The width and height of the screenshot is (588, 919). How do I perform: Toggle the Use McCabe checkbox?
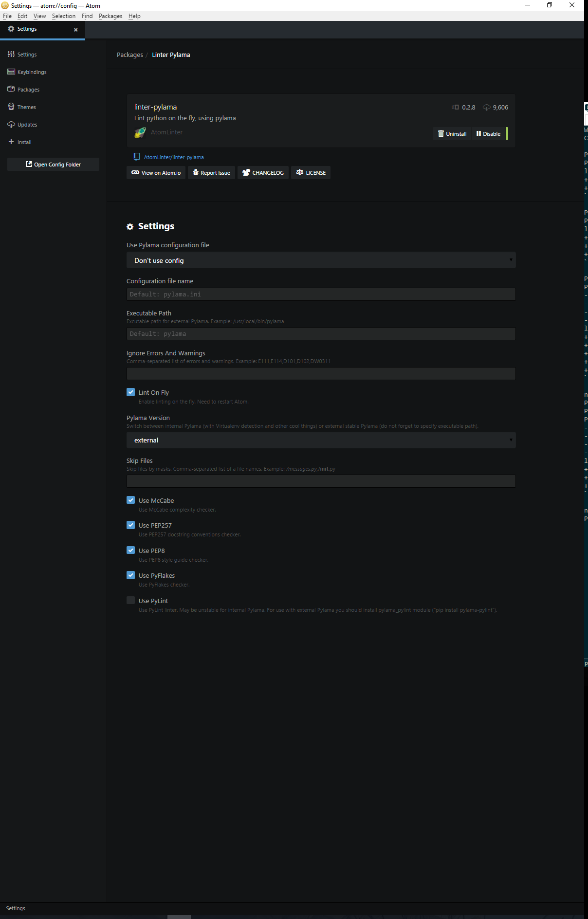pos(130,500)
